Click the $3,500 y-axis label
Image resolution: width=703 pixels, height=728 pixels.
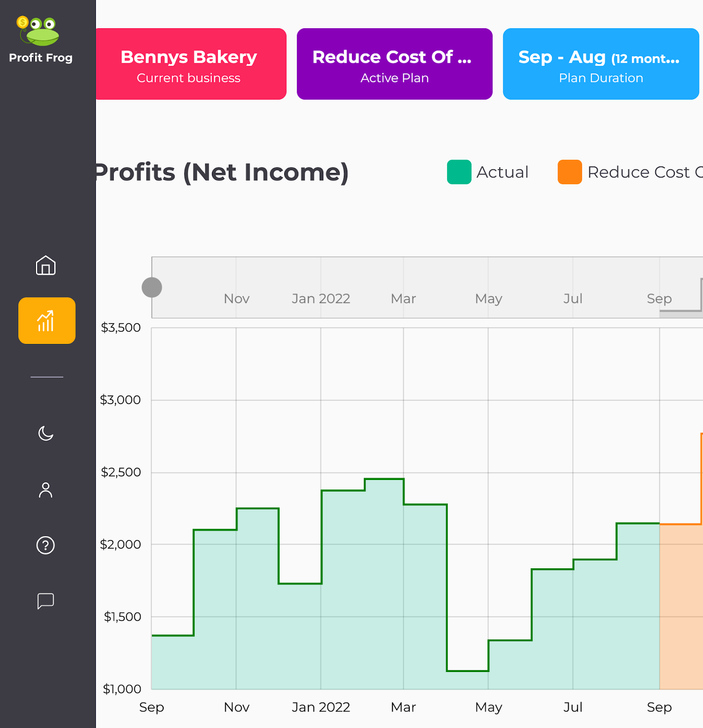coord(121,328)
